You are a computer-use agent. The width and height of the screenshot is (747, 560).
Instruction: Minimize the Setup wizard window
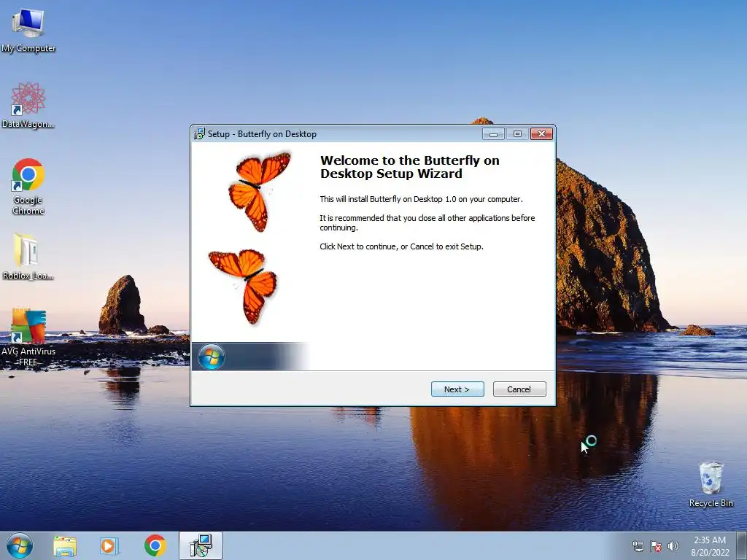click(x=493, y=134)
